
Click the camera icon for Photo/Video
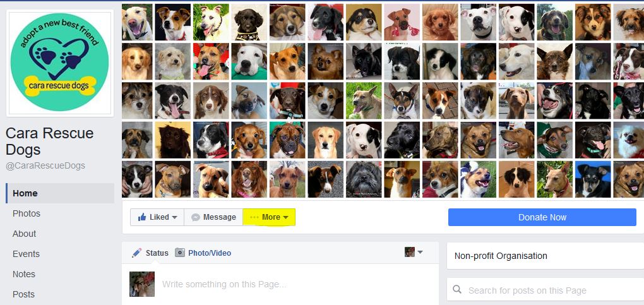pos(180,253)
